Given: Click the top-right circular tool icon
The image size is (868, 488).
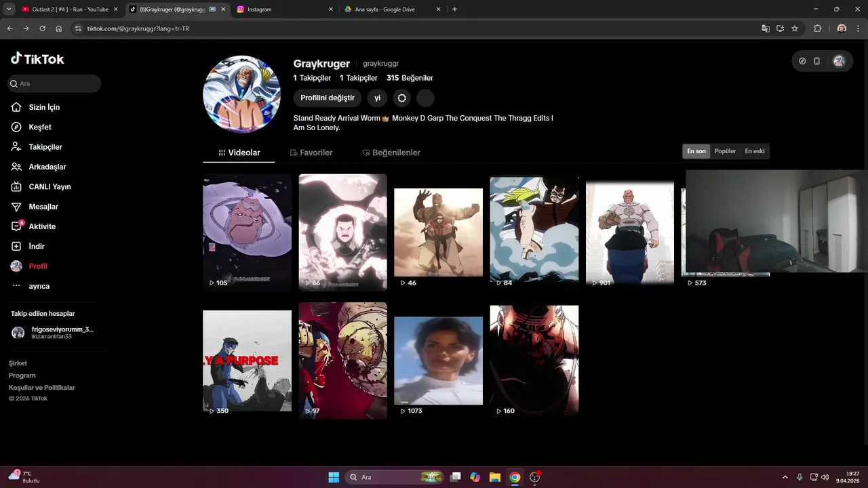Looking at the screenshot, I should tap(802, 61).
